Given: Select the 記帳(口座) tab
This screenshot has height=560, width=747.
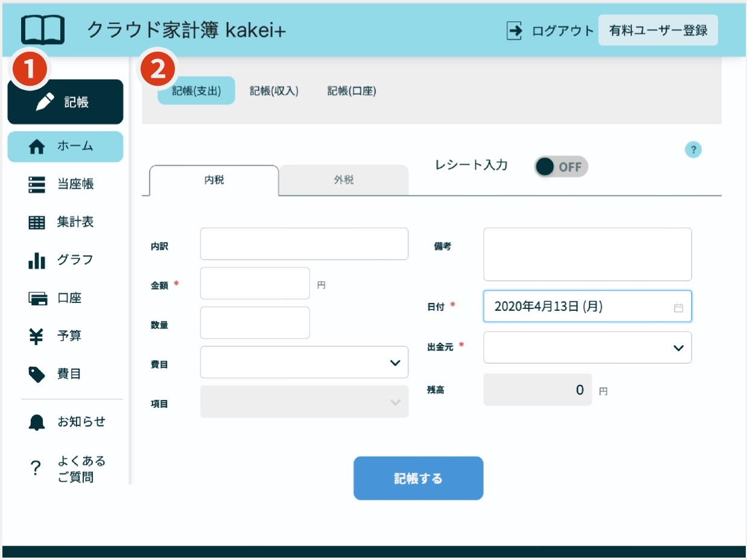Looking at the screenshot, I should coord(352,91).
